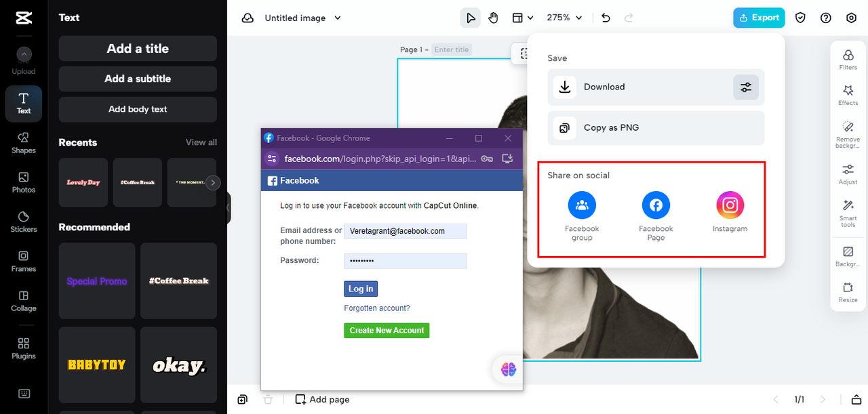Click the cloud save status icon
868x414 pixels.
click(x=248, y=18)
